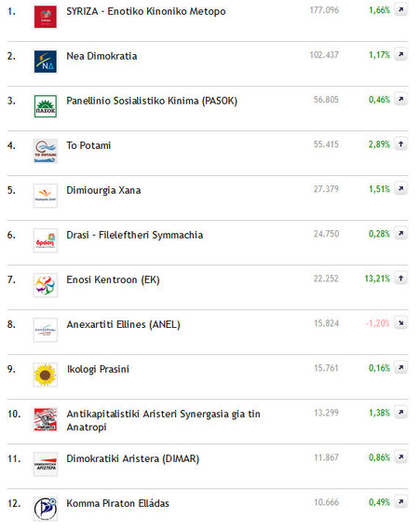Click the DIMAR party logo thumbnail
This screenshot has width=420, height=531.
coord(46,464)
